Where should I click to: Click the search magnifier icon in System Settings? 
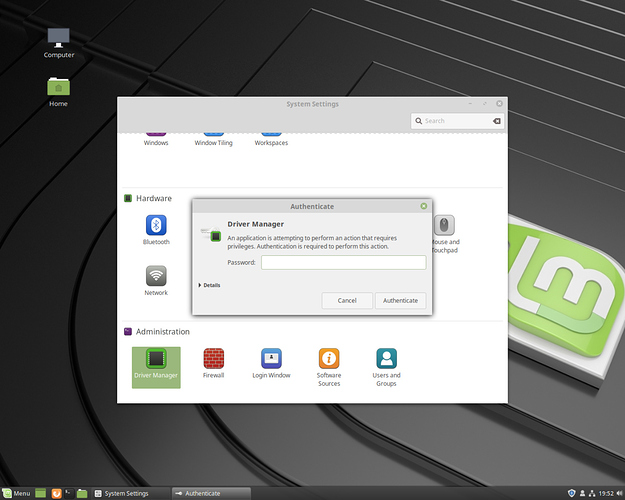pyautogui.click(x=419, y=121)
